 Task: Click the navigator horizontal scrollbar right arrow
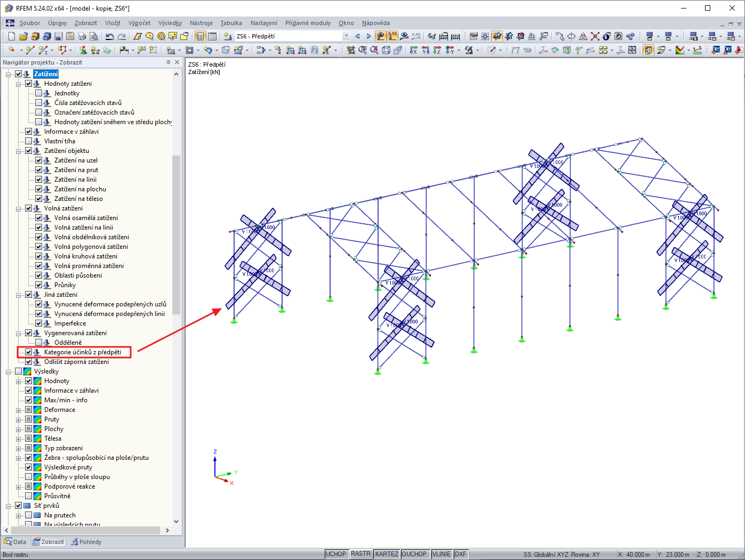click(x=167, y=530)
